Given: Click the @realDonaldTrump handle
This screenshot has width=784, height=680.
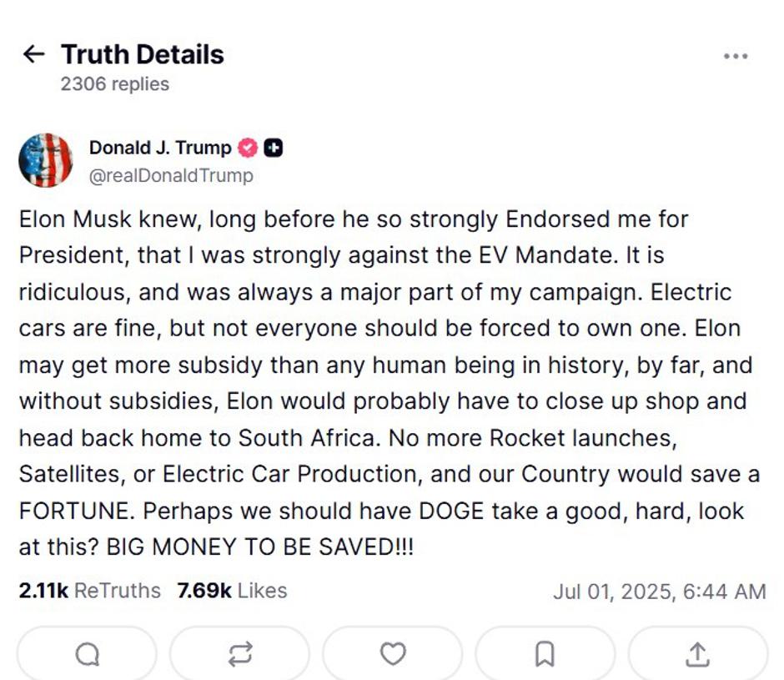Looking at the screenshot, I should click(171, 176).
